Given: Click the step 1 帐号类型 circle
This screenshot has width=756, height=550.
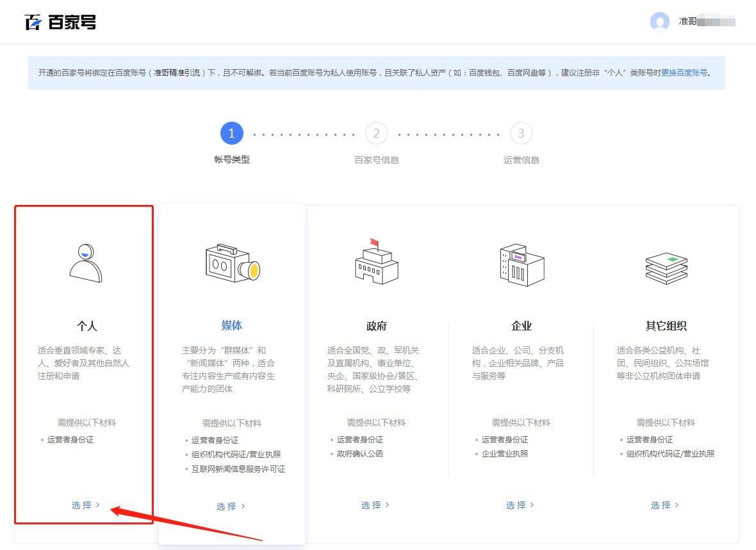Looking at the screenshot, I should pyautogui.click(x=231, y=133).
